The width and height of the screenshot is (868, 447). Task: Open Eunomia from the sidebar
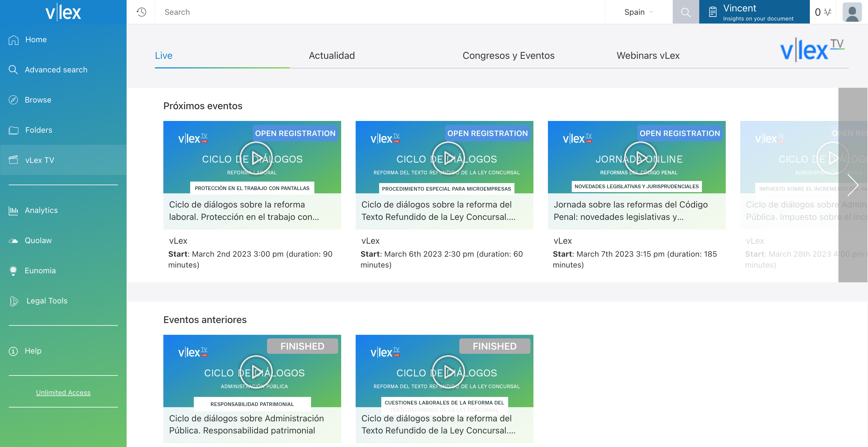tap(63, 271)
